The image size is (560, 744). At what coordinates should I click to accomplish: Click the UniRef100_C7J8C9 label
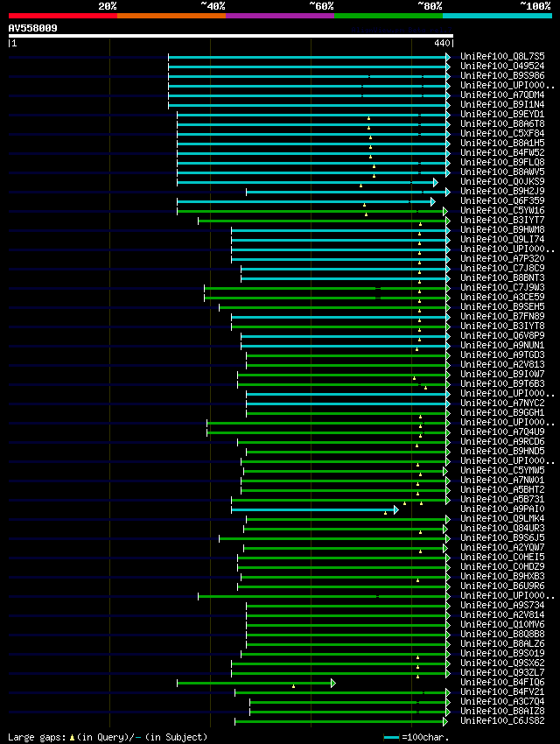pyautogui.click(x=502, y=268)
